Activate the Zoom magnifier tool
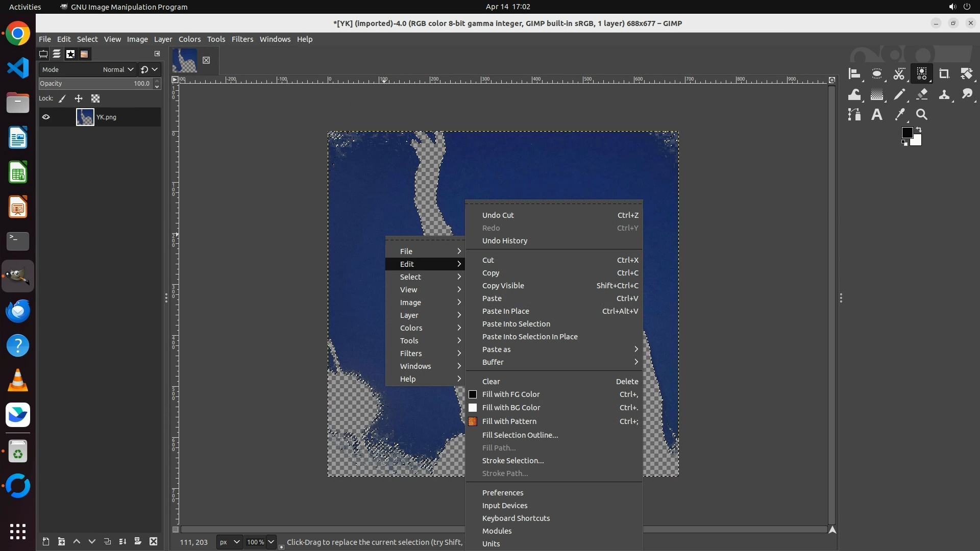980x551 pixels. click(x=922, y=115)
